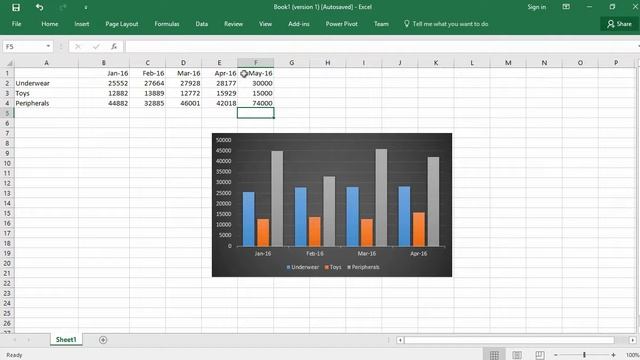The image size is (640, 360).
Task: Click the lightbulb Tell me icon
Action: [407, 24]
